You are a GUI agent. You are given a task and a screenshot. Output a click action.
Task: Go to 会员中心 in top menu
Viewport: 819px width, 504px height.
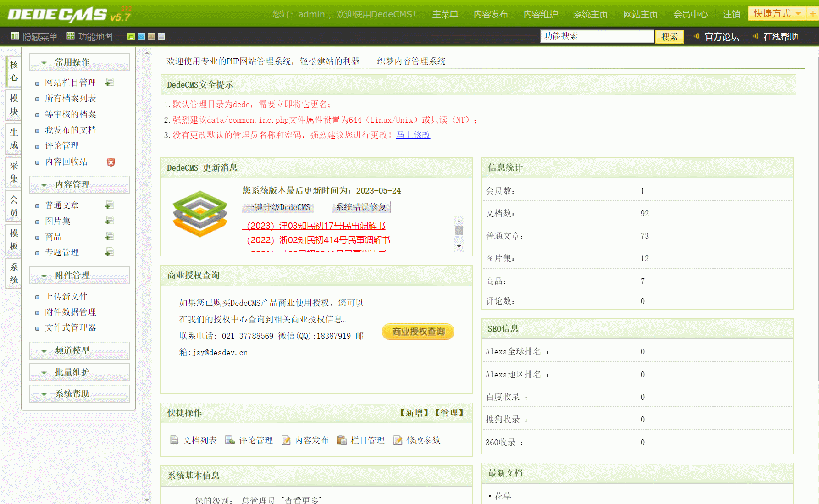[690, 14]
